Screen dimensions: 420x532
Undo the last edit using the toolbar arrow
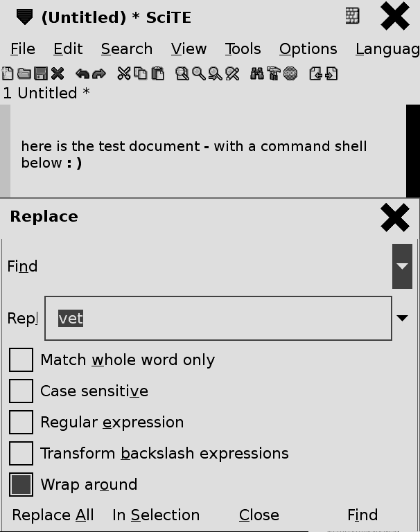[x=82, y=73]
